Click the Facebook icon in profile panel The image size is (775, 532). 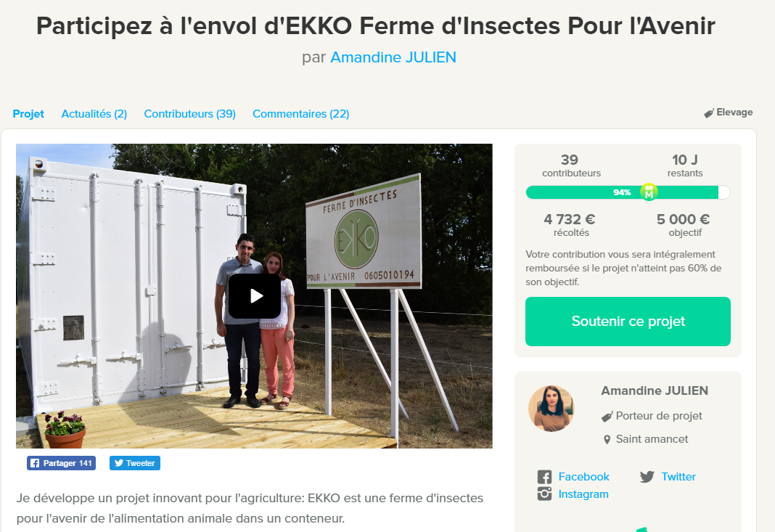(544, 477)
